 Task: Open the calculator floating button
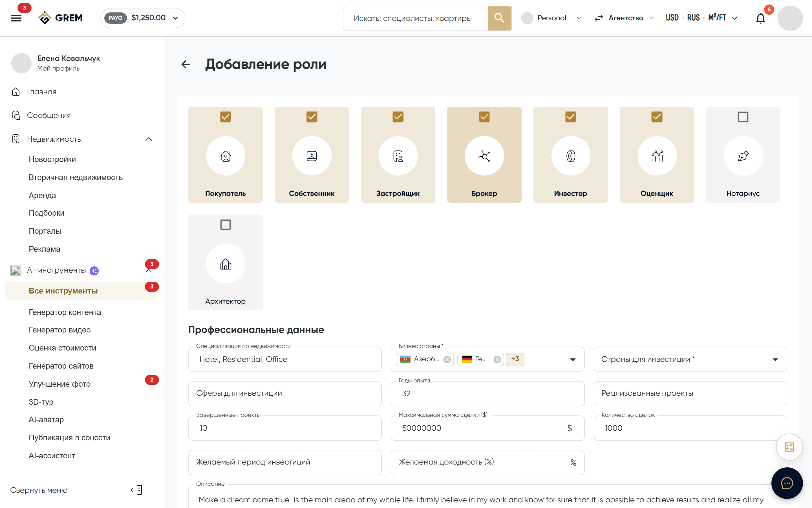(789, 447)
